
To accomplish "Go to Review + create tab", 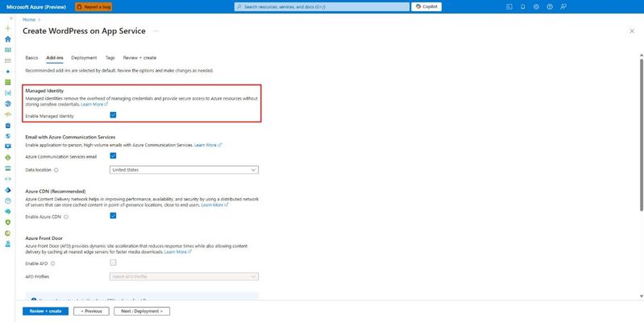I will click(x=139, y=58).
